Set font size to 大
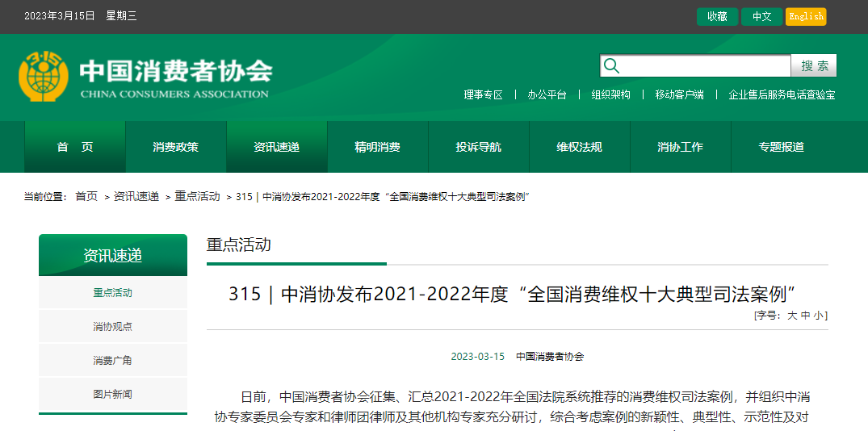This screenshot has width=868, height=431. 792,316
